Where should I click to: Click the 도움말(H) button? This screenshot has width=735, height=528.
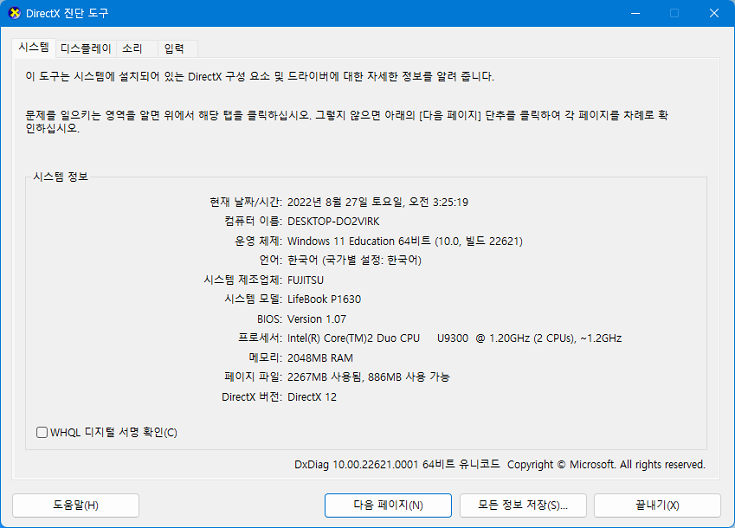(x=75, y=505)
